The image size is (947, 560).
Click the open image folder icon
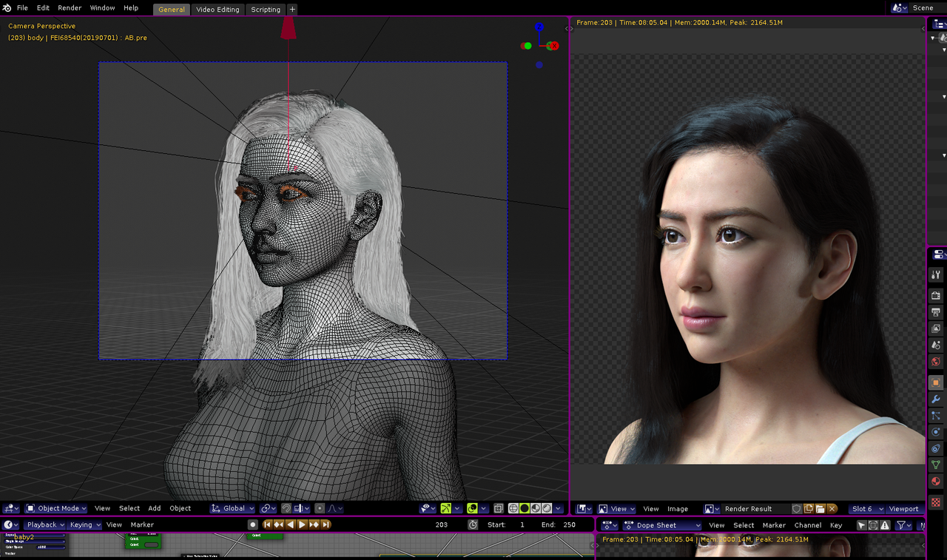coord(820,509)
